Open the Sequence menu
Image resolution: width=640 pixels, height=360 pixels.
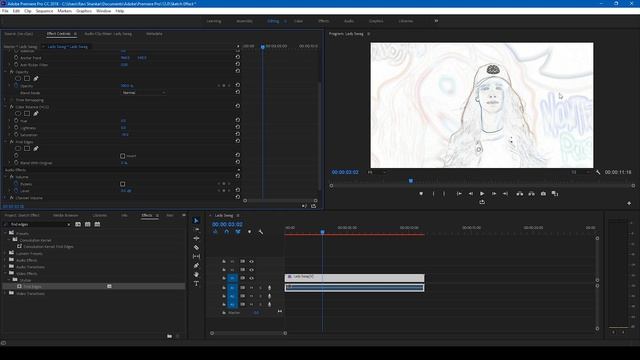click(44, 11)
